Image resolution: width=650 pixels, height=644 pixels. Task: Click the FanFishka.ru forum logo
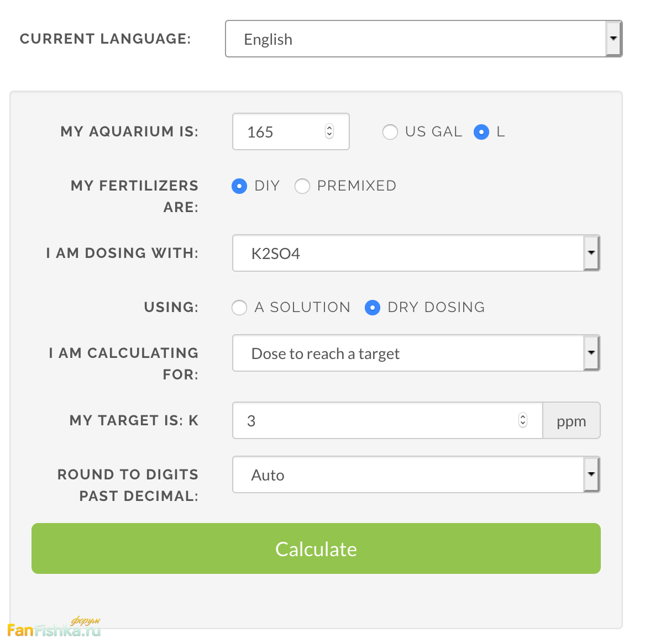(54, 629)
